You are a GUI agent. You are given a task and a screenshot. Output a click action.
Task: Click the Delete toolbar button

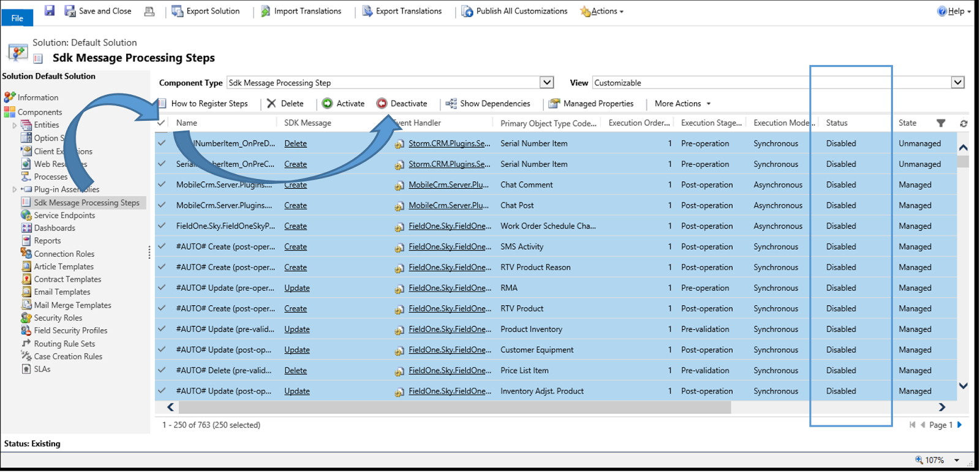[285, 104]
